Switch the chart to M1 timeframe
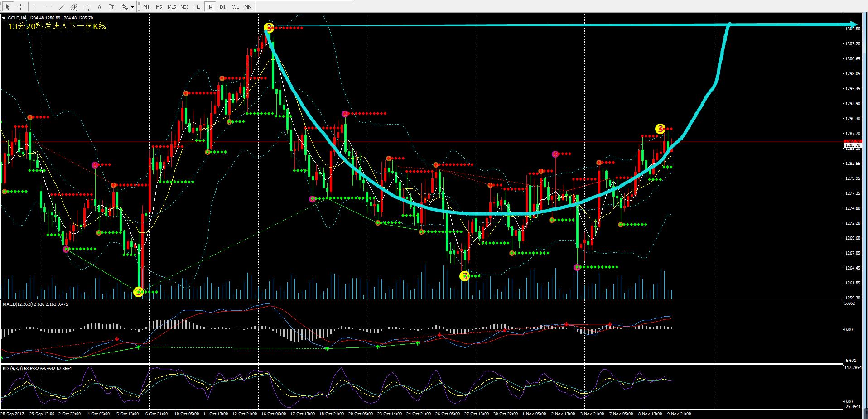 (146, 7)
